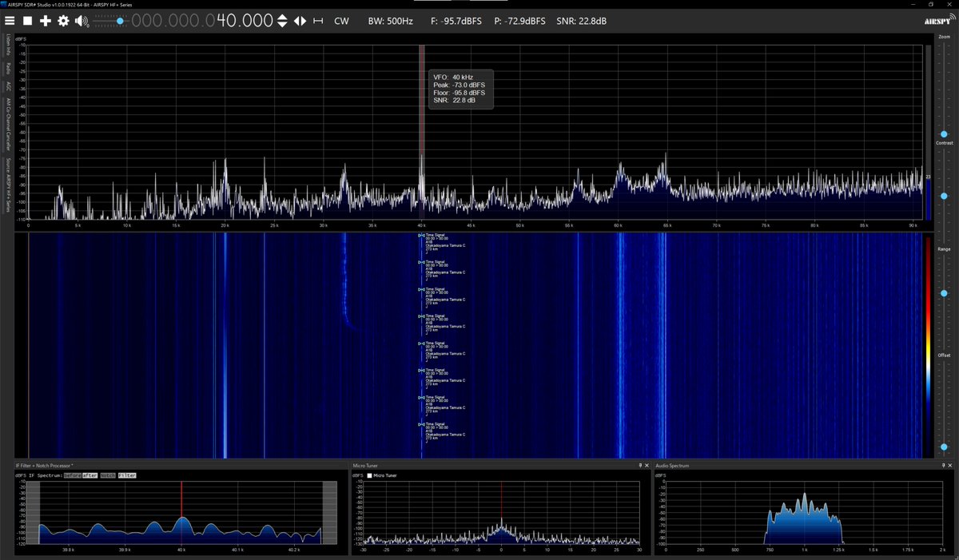Viewport: 959px width, 560px height.
Task: Click the frequency display digits 40.000
Action: (x=245, y=21)
